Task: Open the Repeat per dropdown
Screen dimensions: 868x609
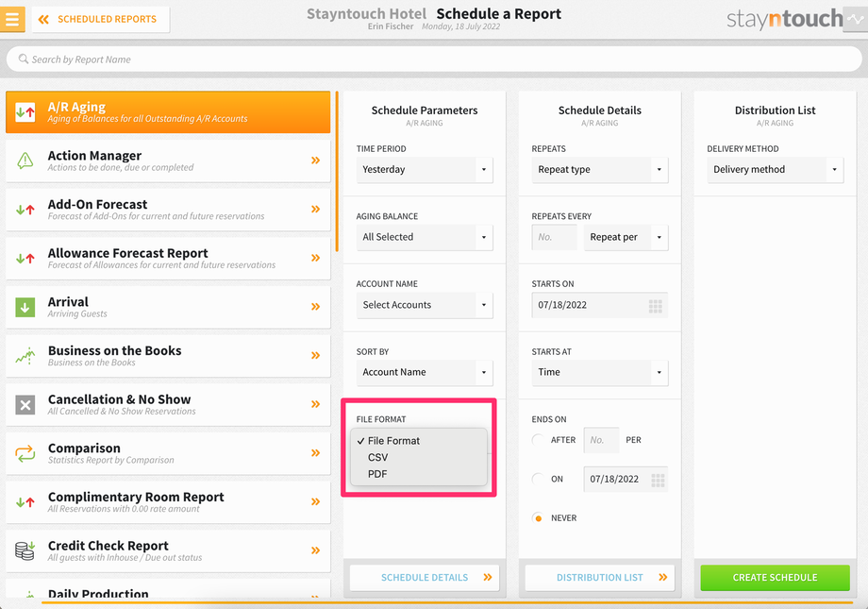Action: click(626, 237)
